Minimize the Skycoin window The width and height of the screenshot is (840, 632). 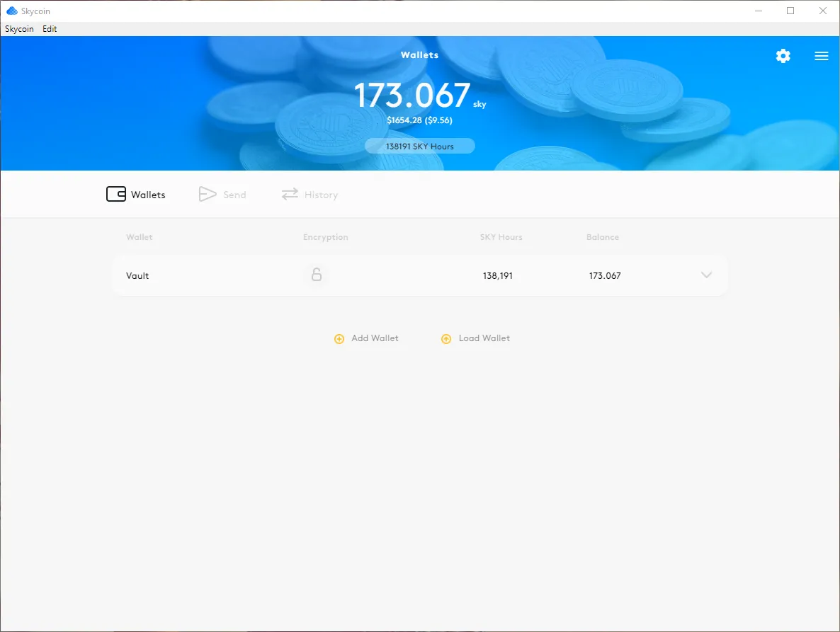(759, 11)
